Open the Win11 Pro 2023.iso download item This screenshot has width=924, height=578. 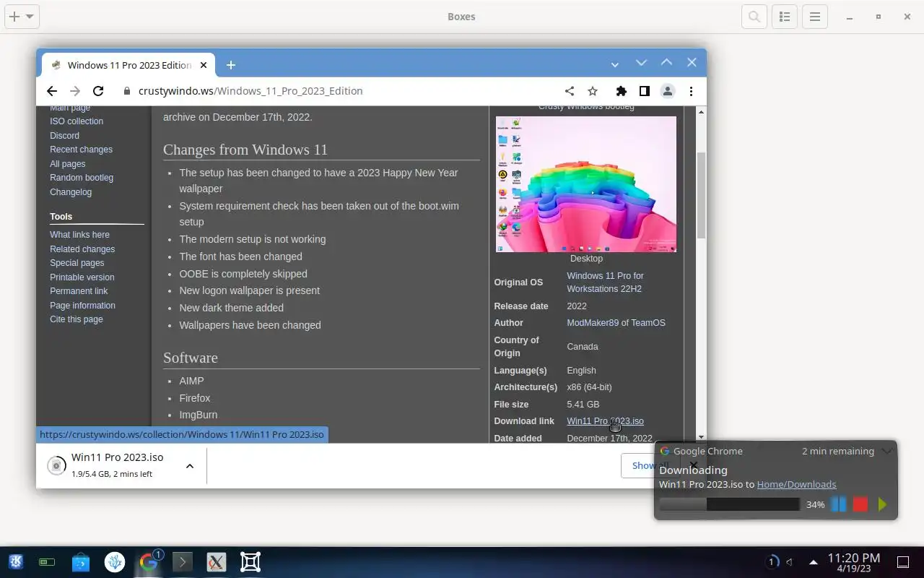119,465
